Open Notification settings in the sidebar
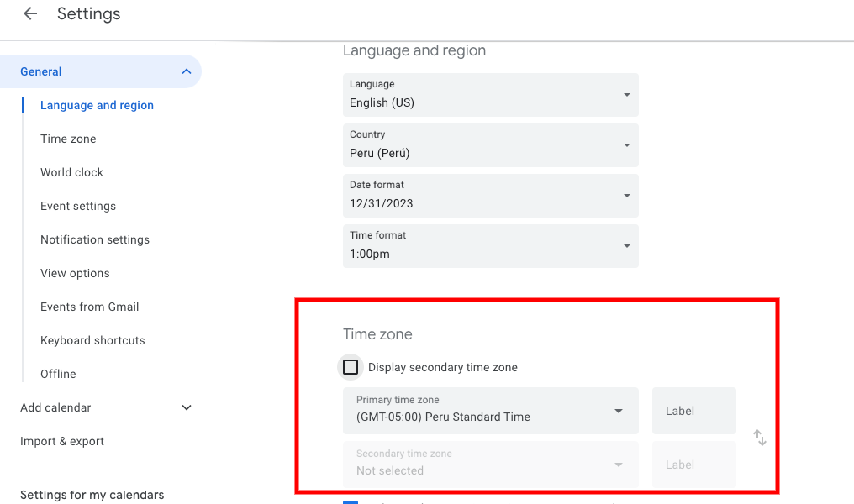 [95, 239]
